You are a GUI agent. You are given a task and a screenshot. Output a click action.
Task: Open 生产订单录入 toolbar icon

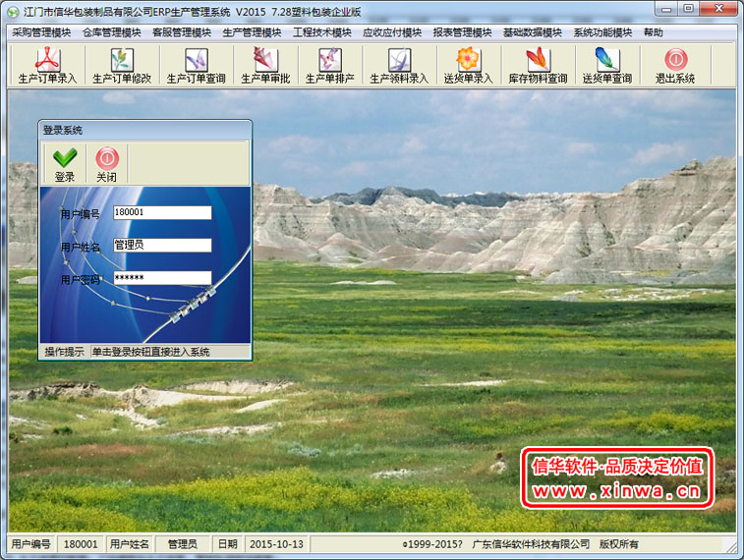47,66
